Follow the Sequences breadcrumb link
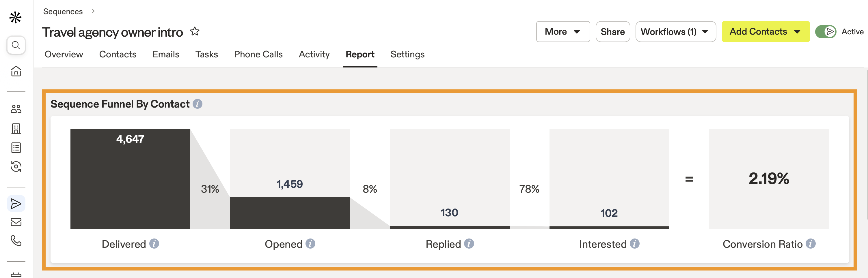 point(63,12)
